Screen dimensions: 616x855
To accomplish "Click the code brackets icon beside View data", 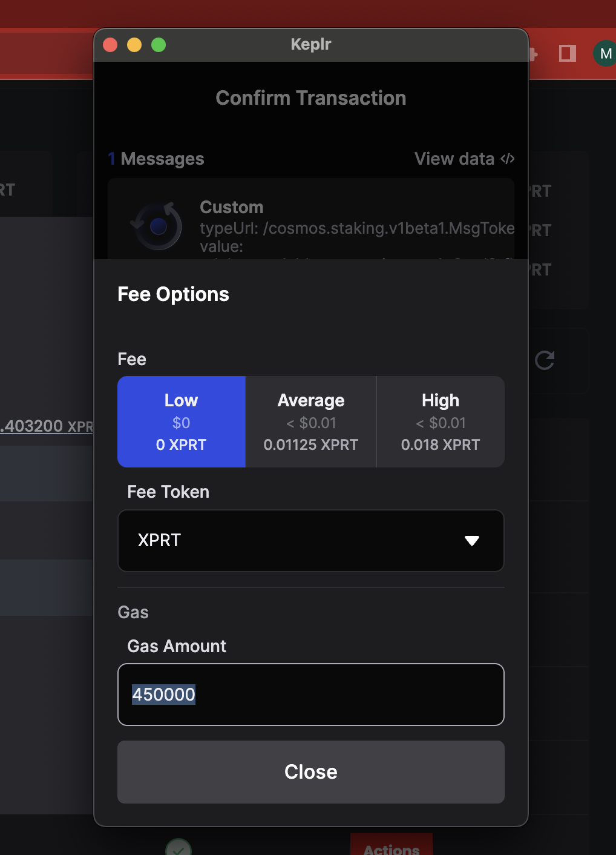I will tap(507, 159).
